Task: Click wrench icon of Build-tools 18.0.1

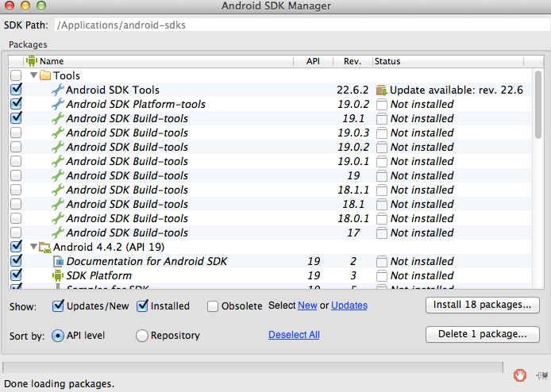Action: pyautogui.click(x=58, y=218)
